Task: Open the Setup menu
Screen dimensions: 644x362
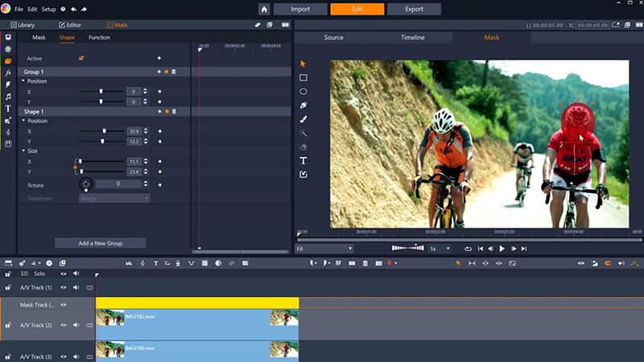Action: coord(48,9)
